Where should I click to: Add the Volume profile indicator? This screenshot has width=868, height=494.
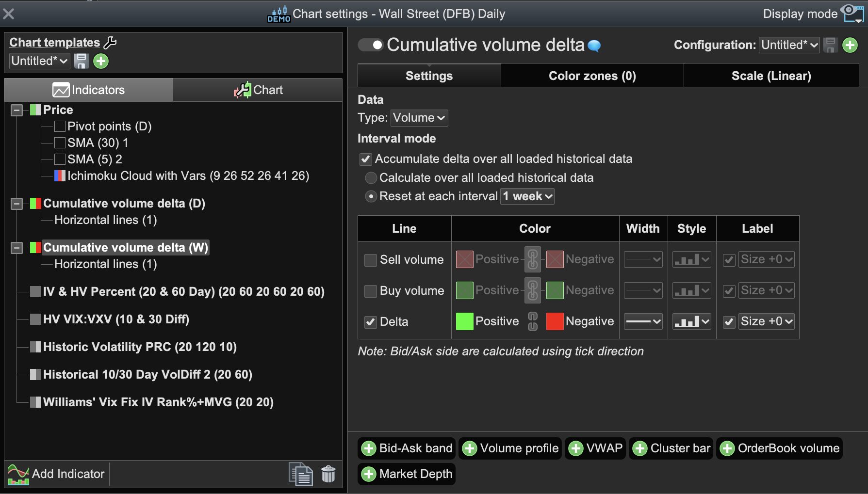[510, 448]
